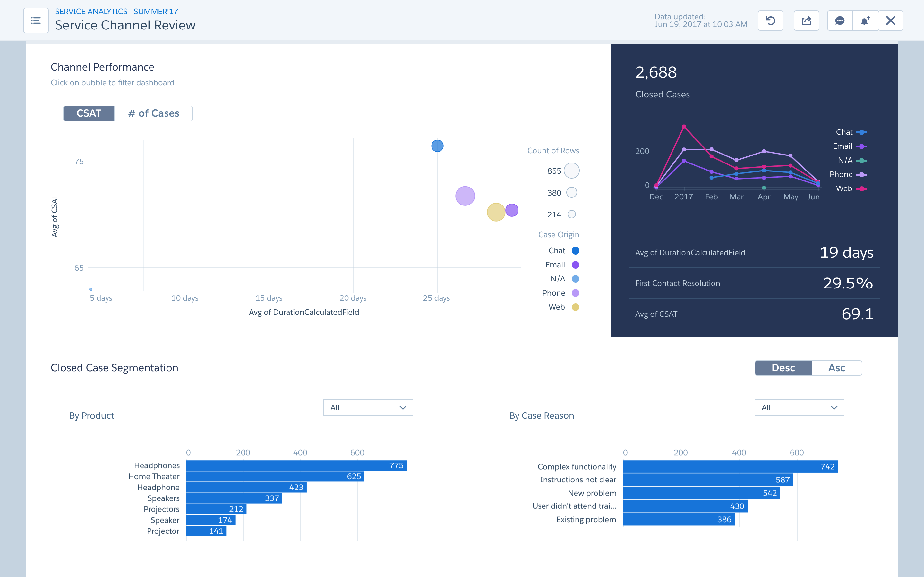Click the Headphones bar showing 775

pyautogui.click(x=296, y=465)
